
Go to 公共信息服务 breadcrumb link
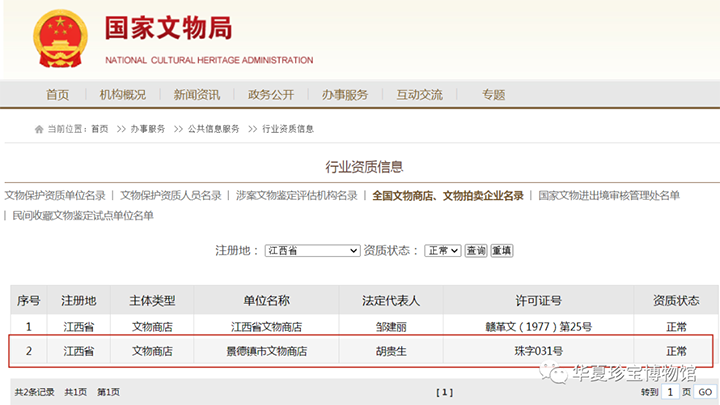214,129
